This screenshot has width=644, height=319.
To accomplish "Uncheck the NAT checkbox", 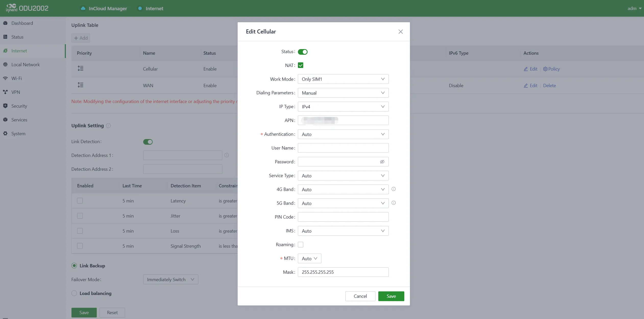I will [301, 65].
